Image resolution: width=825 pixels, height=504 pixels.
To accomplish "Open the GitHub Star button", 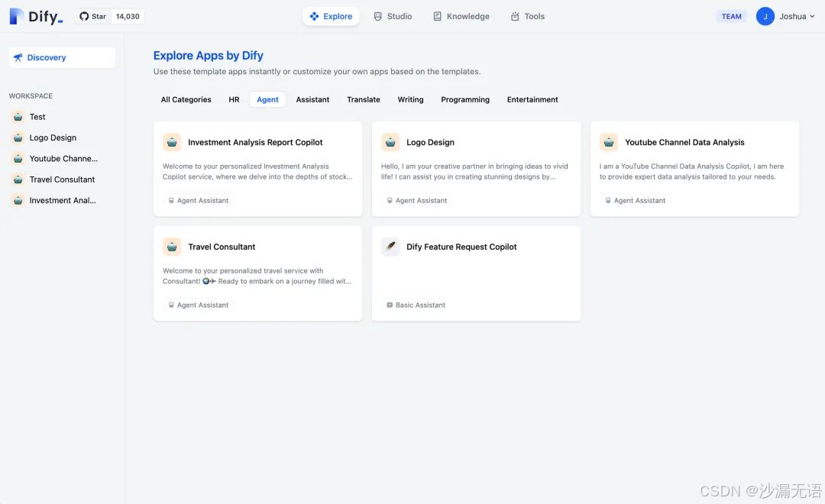I will tap(92, 16).
